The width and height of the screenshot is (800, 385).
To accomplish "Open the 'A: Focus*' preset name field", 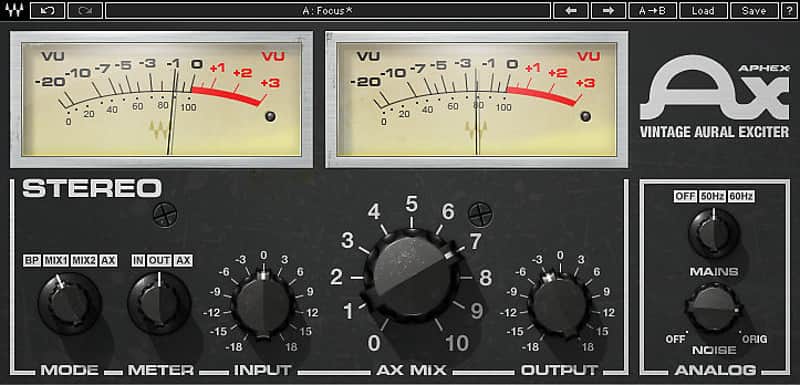I will click(x=328, y=10).
